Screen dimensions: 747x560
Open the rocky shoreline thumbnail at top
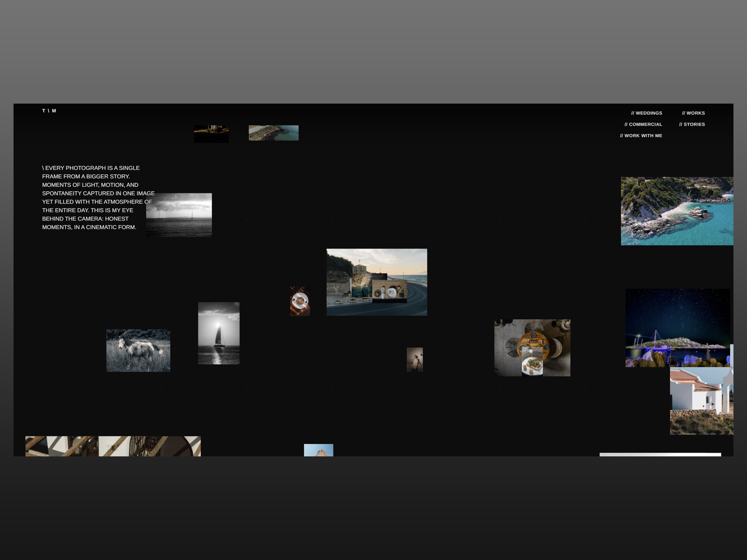click(273, 133)
